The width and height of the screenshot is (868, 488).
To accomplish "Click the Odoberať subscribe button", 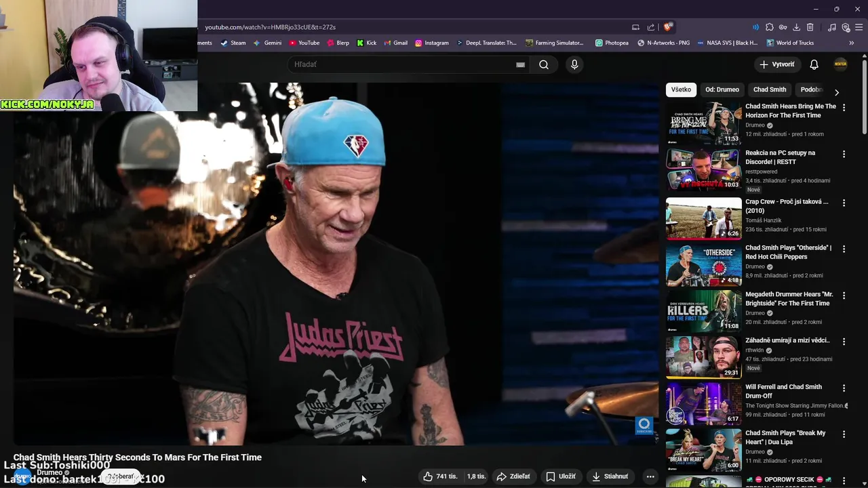I will 122,476.
